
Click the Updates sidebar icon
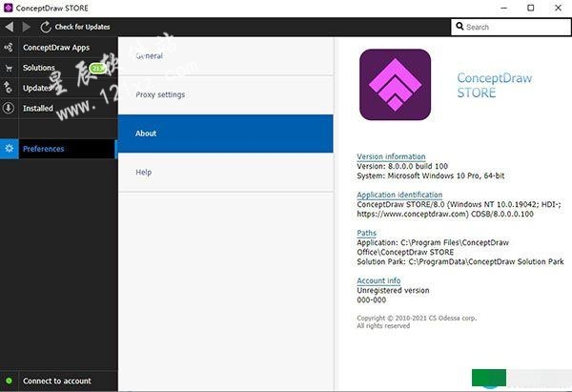click(8, 88)
